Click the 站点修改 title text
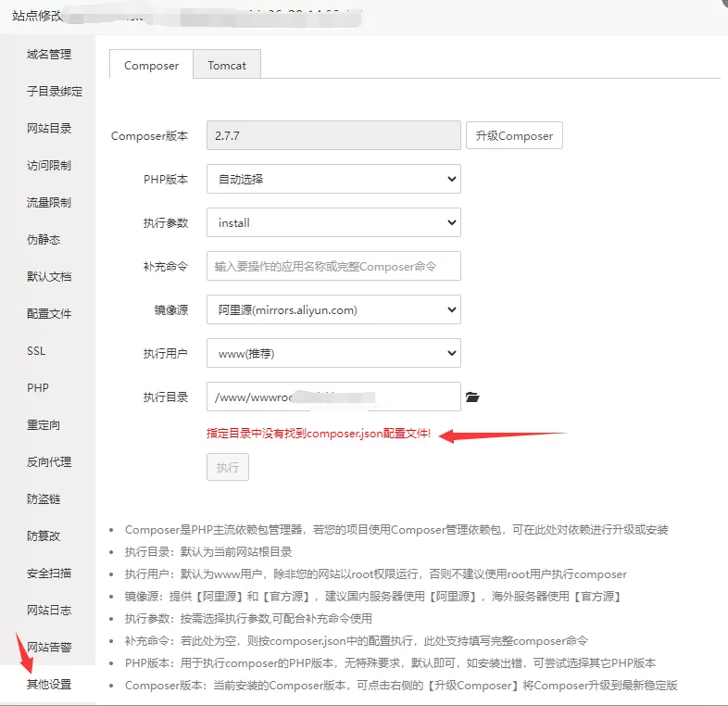The width and height of the screenshot is (728, 706). [37, 16]
